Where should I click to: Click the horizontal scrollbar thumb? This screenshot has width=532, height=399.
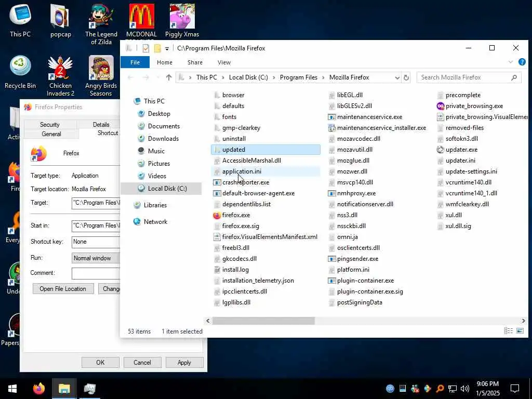pos(263,321)
